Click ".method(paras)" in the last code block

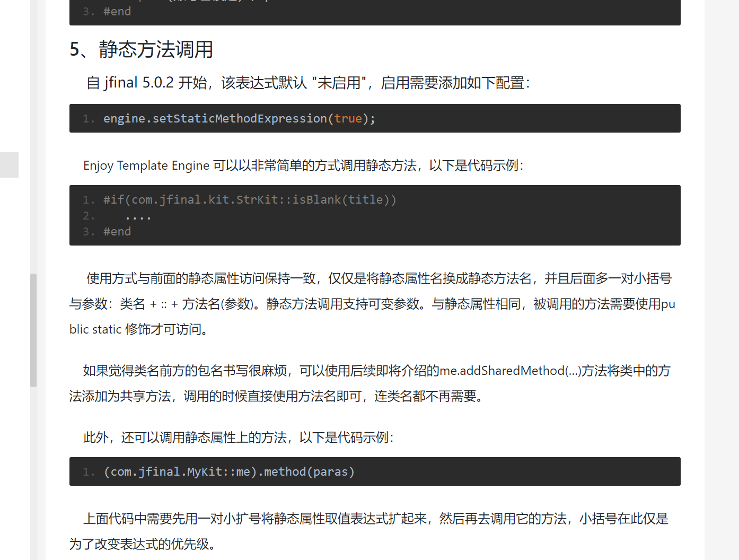306,472
